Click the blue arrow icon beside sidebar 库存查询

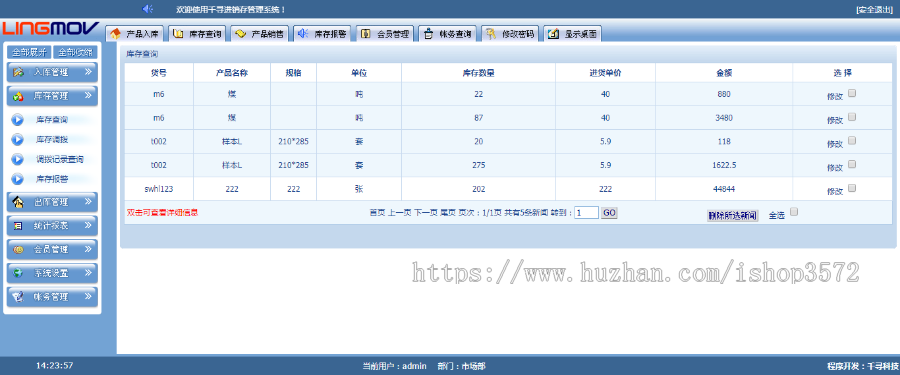(x=18, y=120)
